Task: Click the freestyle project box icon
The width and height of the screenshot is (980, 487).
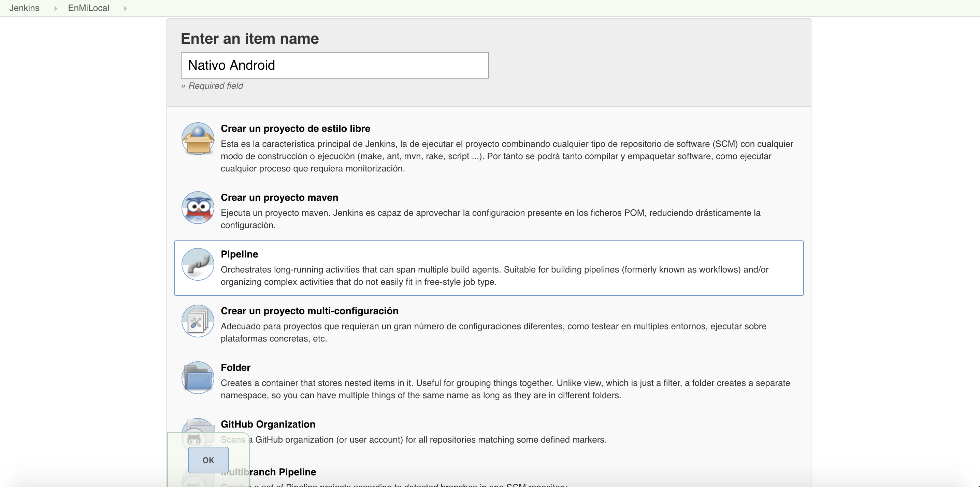Action: tap(198, 139)
